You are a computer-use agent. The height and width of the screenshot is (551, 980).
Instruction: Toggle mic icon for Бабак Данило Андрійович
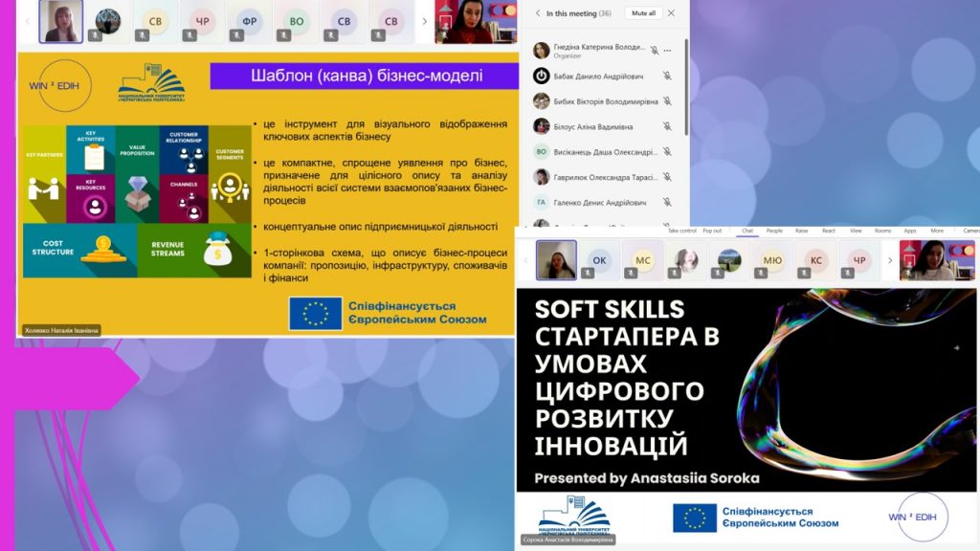pos(667,77)
